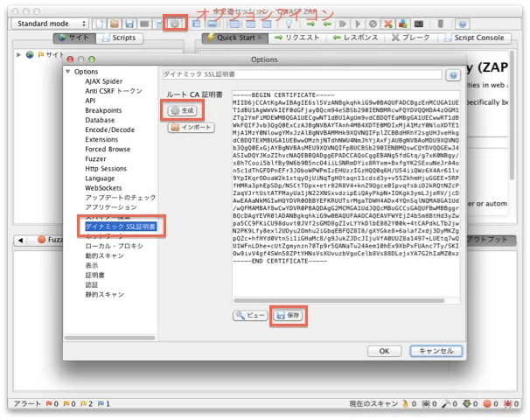This screenshot has height=420, width=530.
Task: Open Options via the toolbar gear icon
Action: click(x=174, y=23)
